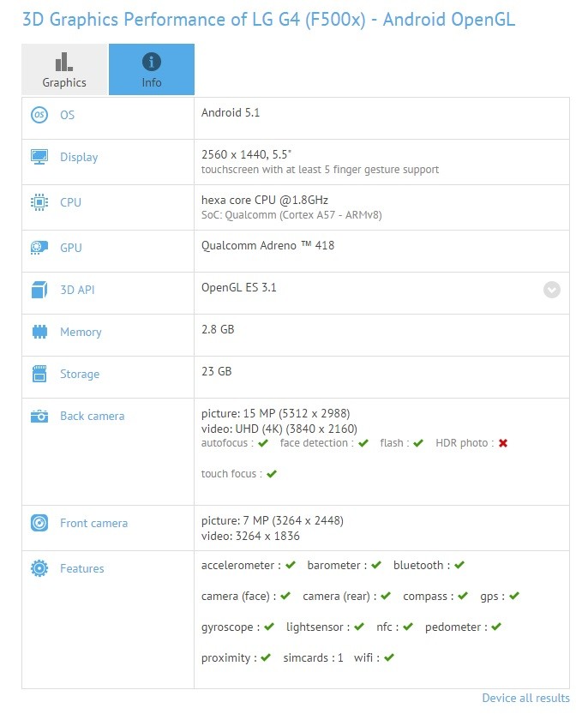
Task: Click the GPU card icon
Action: click(39, 248)
